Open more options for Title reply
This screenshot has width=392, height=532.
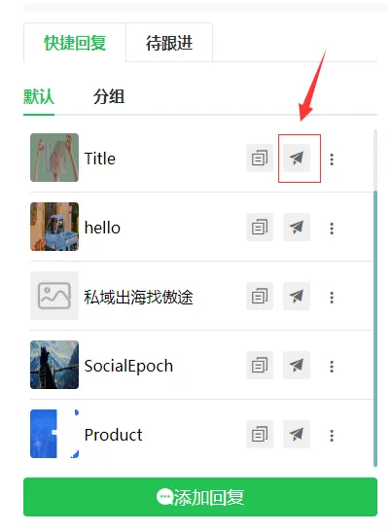tap(332, 160)
